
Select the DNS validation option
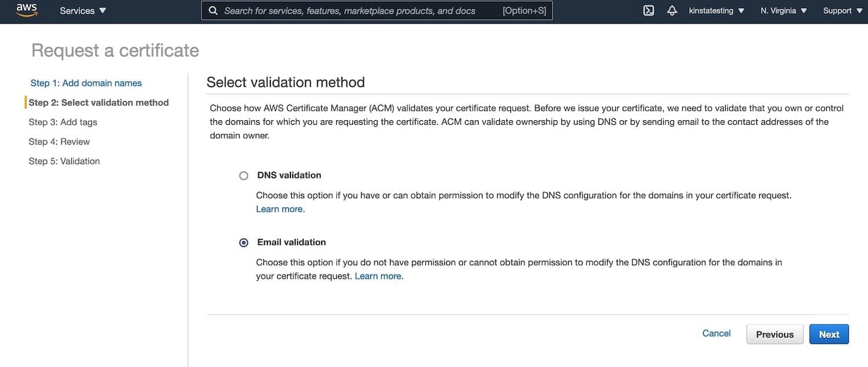[x=244, y=175]
